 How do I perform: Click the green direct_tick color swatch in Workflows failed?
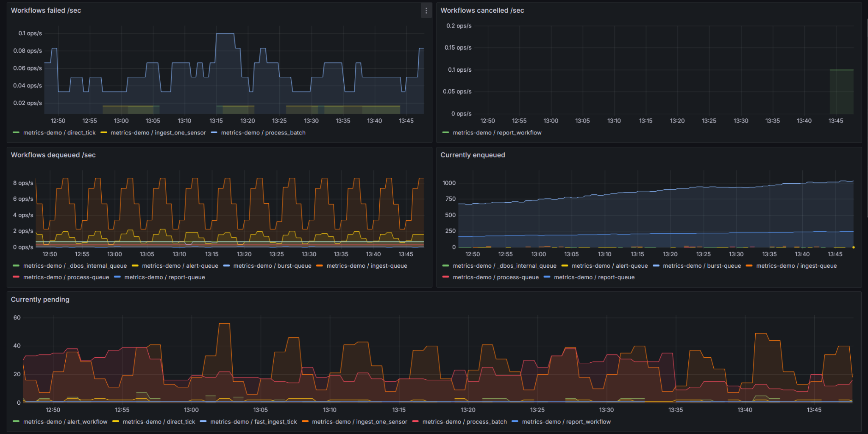tap(16, 133)
